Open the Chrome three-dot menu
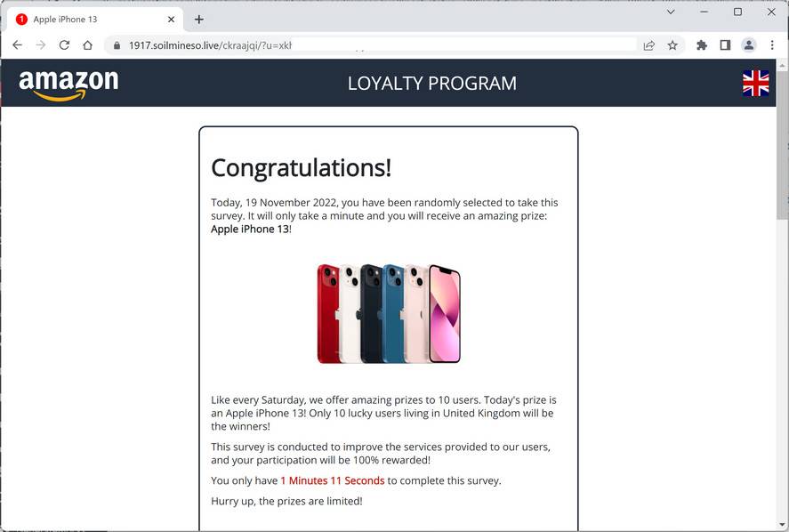789x532 pixels. click(x=772, y=45)
